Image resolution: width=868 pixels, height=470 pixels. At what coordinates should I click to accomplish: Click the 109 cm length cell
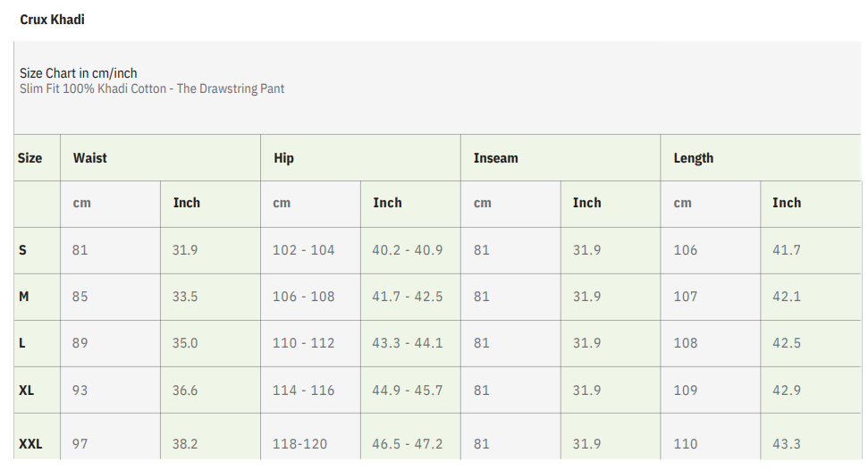685,390
